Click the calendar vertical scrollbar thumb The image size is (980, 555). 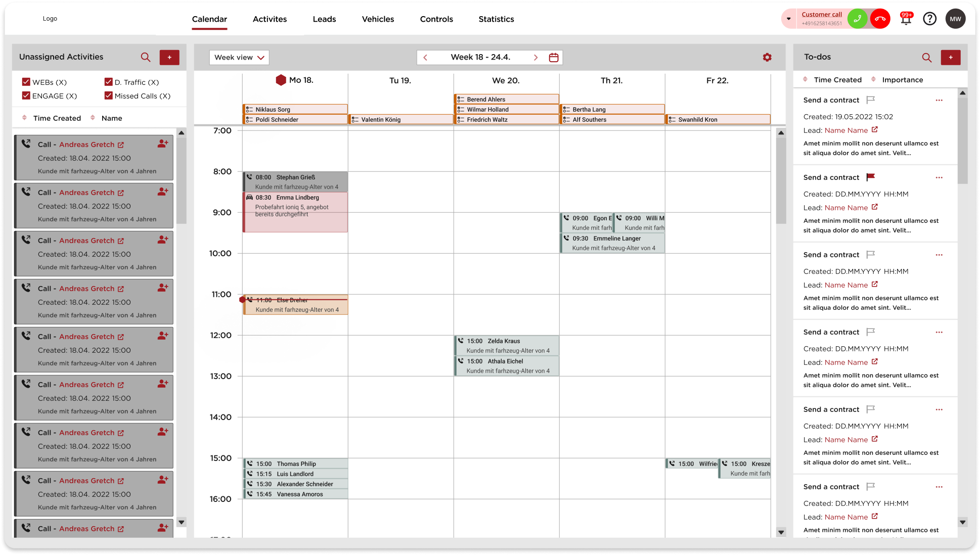(781, 180)
